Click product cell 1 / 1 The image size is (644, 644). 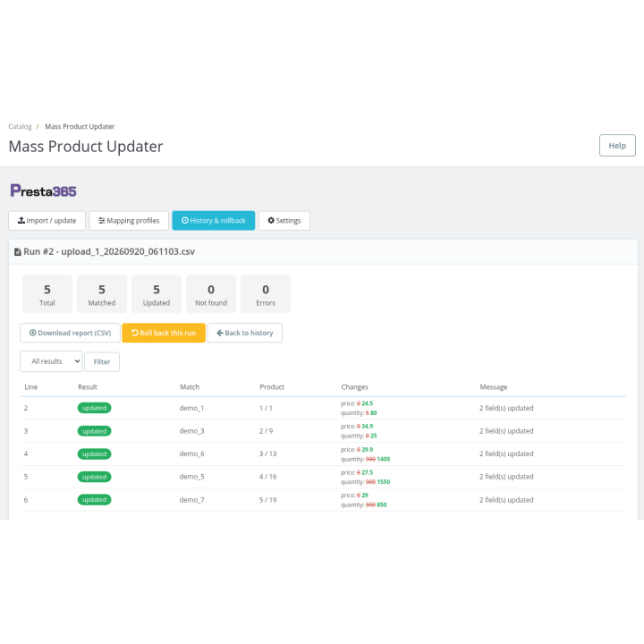266,408
